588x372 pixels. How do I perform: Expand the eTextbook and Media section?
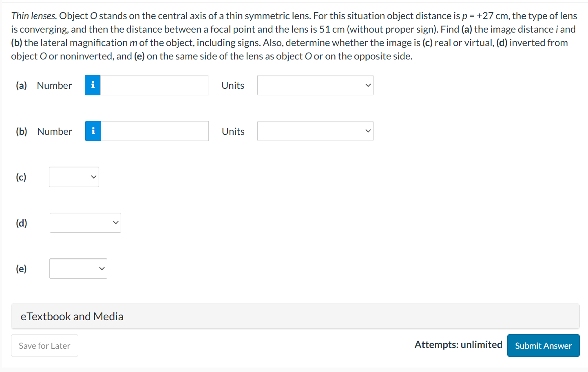click(x=72, y=316)
